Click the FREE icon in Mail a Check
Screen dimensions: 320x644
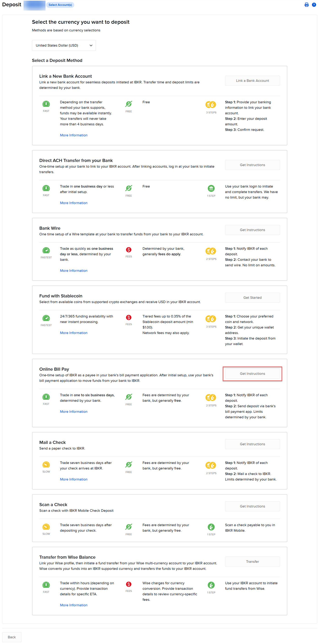pyautogui.click(x=129, y=464)
